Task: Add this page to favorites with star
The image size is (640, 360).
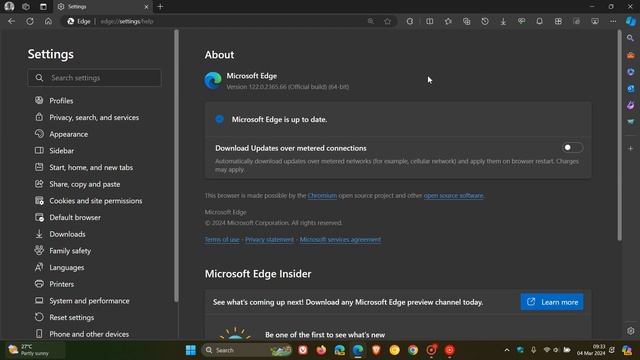Action: (x=387, y=21)
